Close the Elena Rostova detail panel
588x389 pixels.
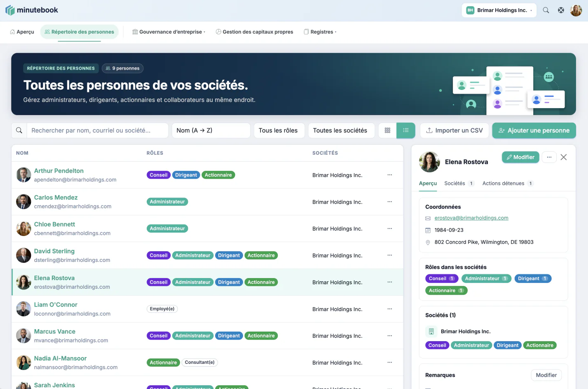(564, 157)
